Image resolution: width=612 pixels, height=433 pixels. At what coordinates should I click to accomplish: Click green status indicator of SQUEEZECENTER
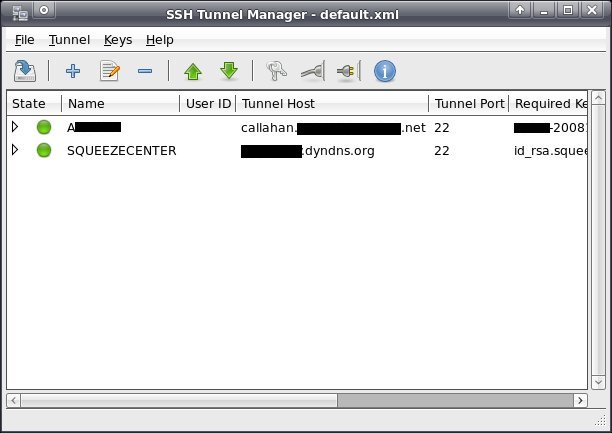pos(44,150)
